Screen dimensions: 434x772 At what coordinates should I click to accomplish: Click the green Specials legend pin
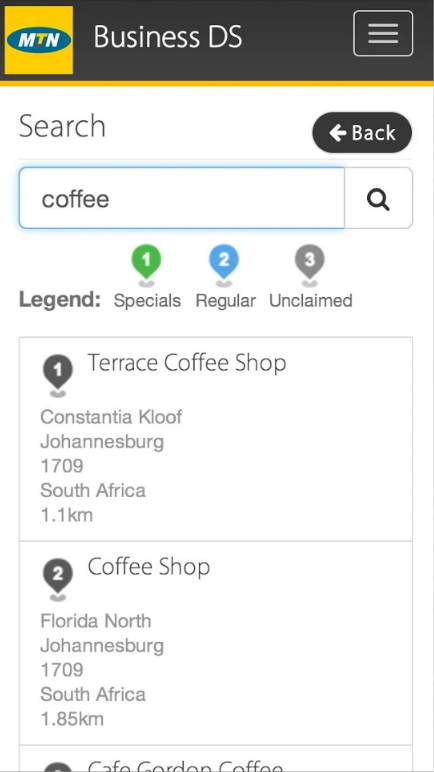(x=146, y=265)
